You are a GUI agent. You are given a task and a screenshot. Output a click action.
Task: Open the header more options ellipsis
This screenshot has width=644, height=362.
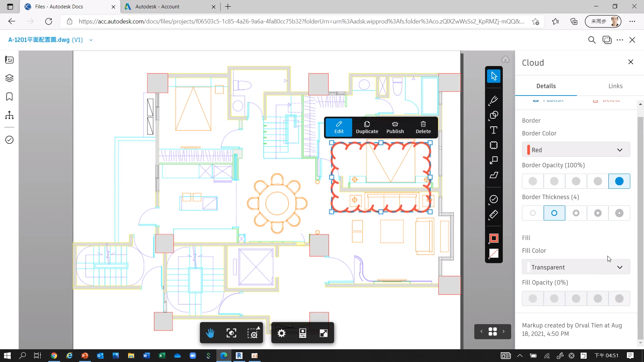620,40
